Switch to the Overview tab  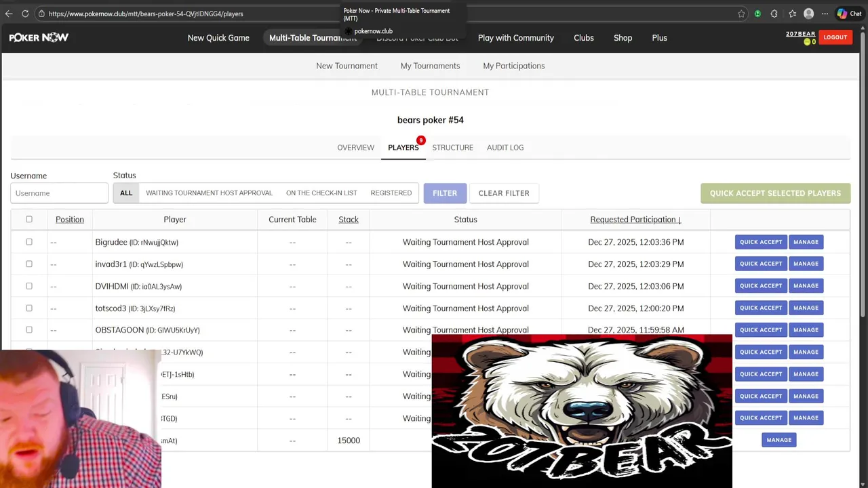(x=355, y=147)
